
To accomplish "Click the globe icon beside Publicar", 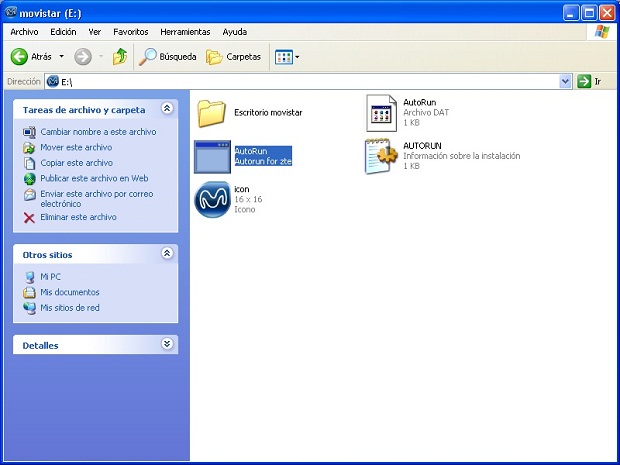I will tap(29, 179).
